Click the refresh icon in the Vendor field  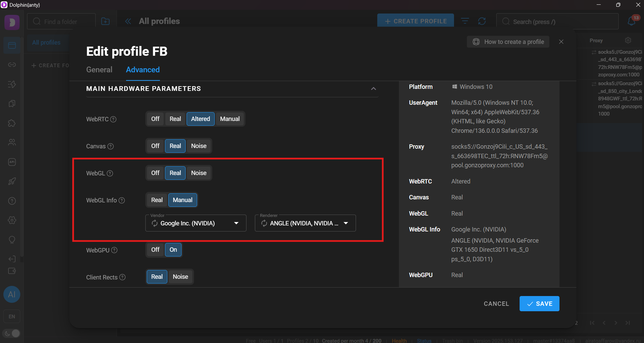(154, 223)
